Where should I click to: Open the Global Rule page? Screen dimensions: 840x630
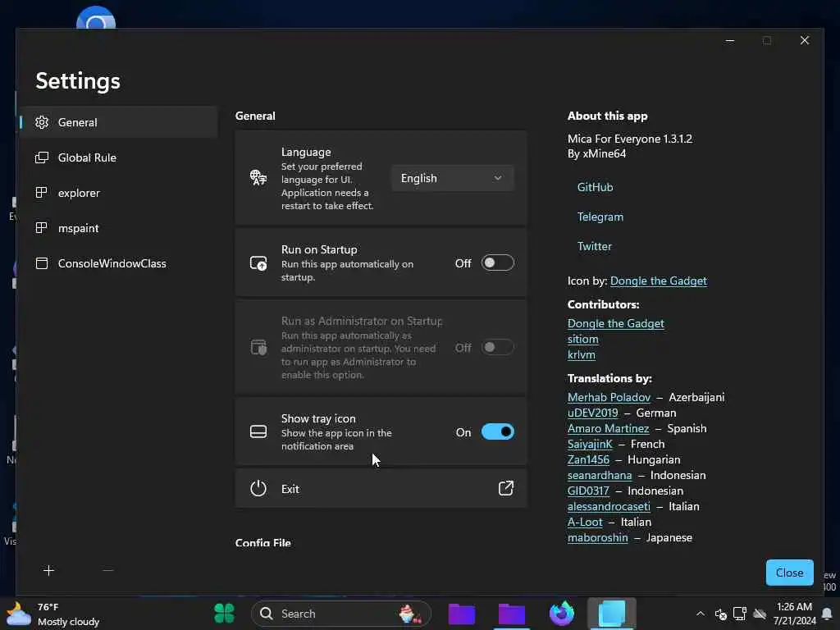(118, 157)
